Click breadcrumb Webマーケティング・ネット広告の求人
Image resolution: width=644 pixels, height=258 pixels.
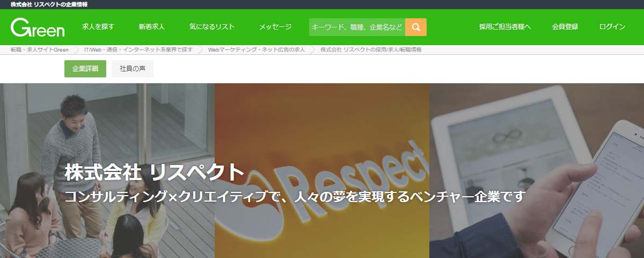click(256, 50)
